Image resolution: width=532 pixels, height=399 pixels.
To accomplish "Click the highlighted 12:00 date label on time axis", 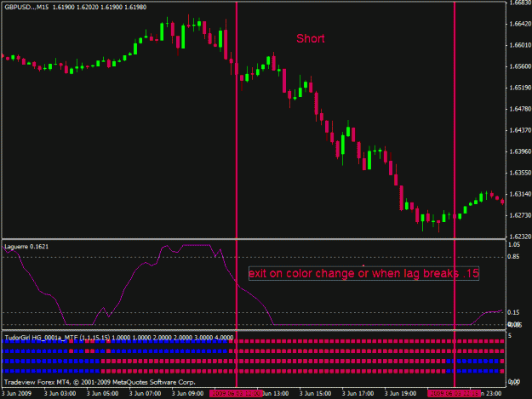I will click(x=236, y=393).
